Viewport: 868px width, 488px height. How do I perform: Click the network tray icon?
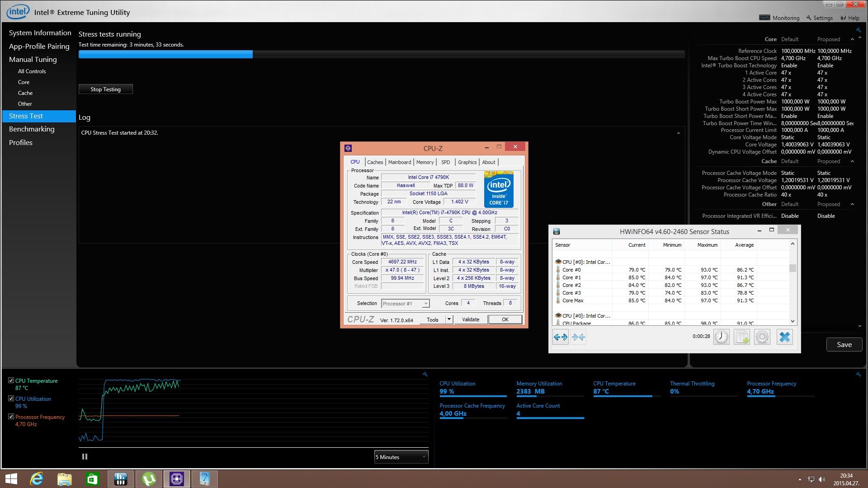[x=811, y=479]
